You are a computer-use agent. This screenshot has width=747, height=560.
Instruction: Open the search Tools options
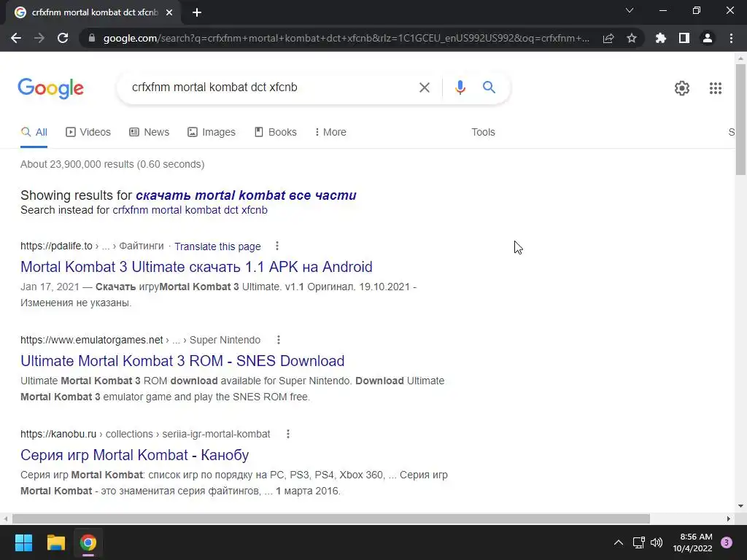coord(483,133)
